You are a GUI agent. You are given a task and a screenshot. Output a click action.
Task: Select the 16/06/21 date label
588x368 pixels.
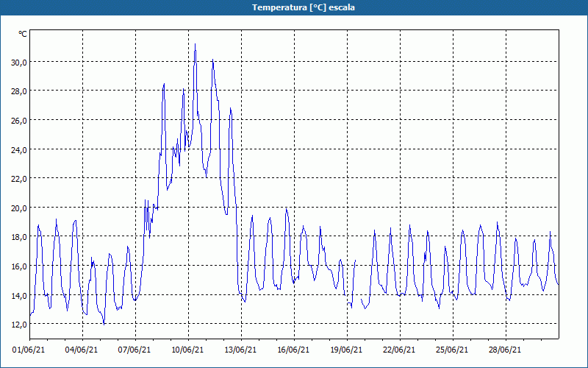tap(293, 350)
